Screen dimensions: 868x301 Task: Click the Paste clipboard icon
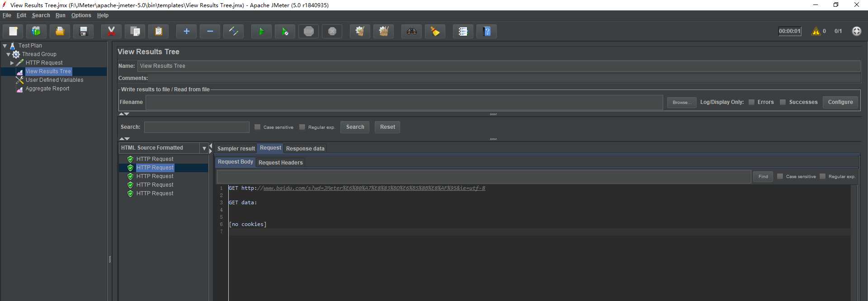coord(158,31)
